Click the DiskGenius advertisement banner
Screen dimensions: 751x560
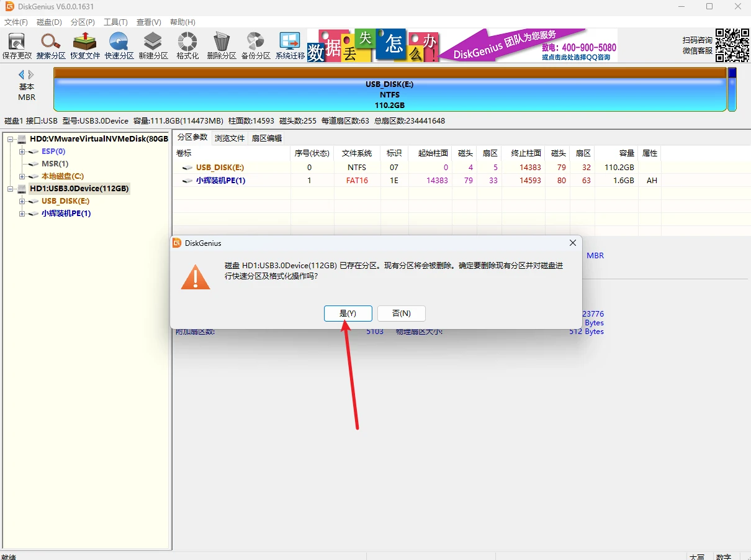click(x=462, y=45)
